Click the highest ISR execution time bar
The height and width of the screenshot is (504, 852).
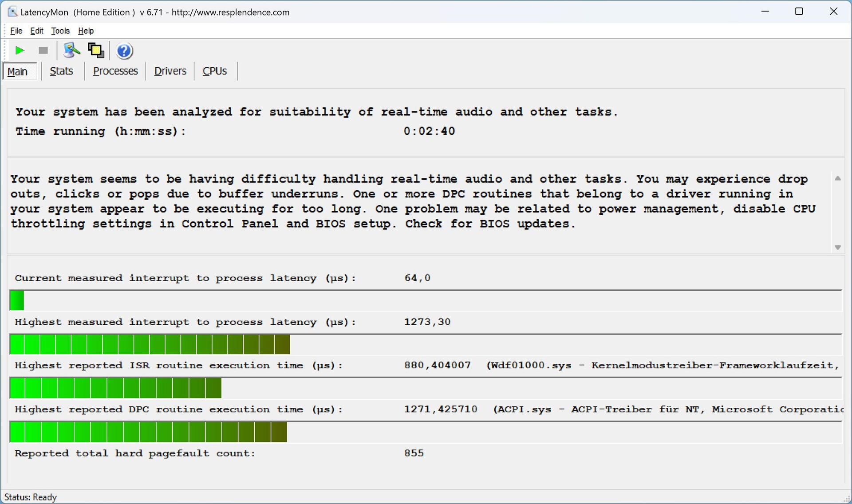point(115,388)
